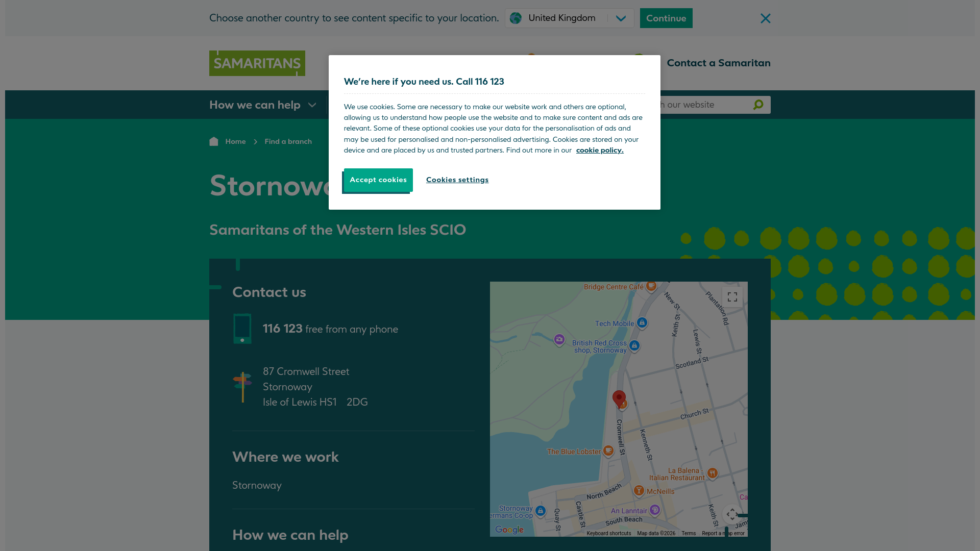Click Stornoway Co-op map marker
980x551 pixels.
(541, 511)
